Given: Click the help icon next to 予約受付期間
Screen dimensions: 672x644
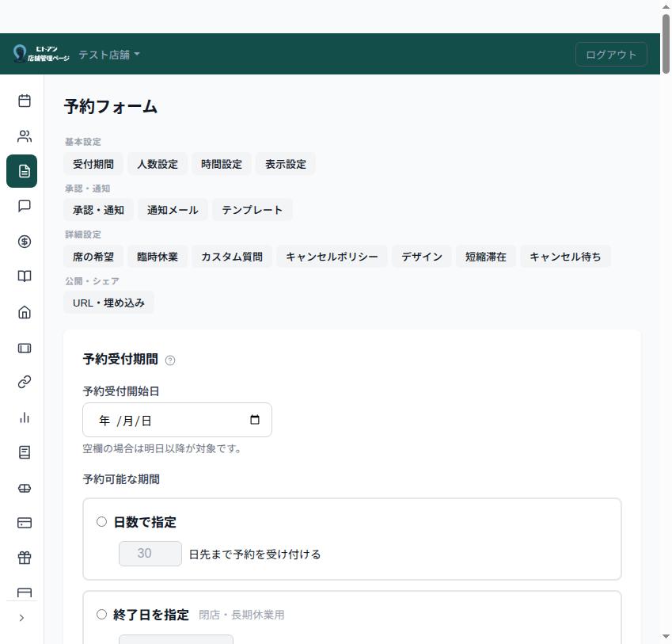Looking at the screenshot, I should 170,360.
